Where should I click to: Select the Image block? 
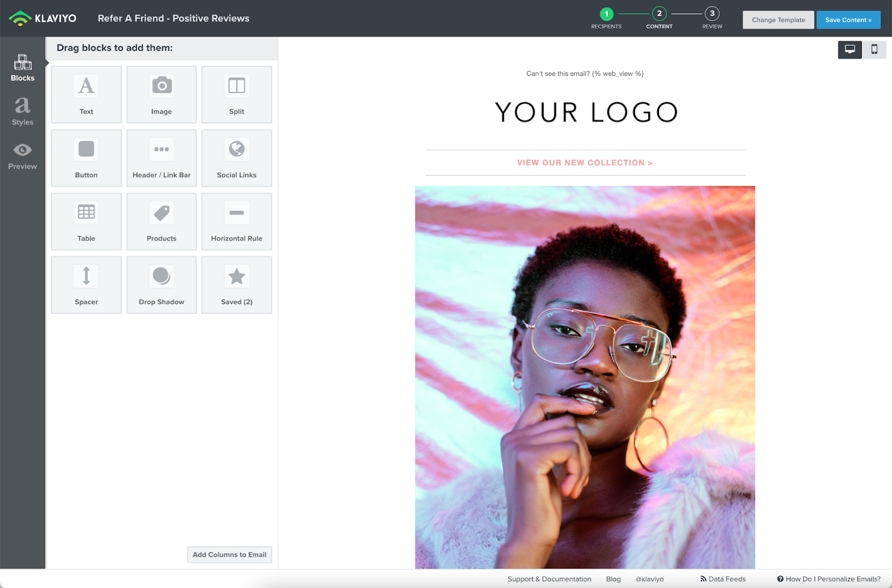click(x=162, y=95)
